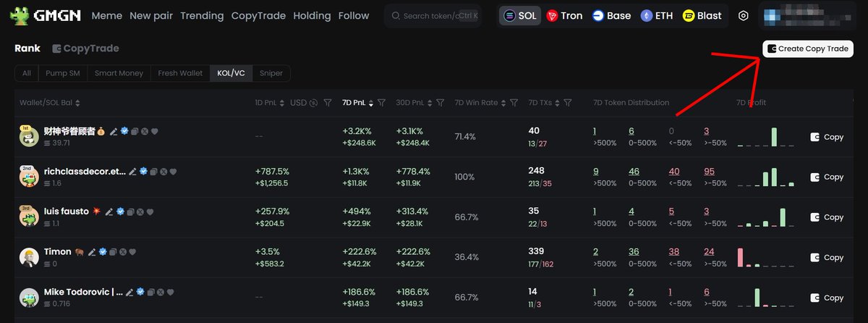The image size is (868, 323).
Task: Open X profile icon for richclassdecor.et...
Action: (163, 172)
